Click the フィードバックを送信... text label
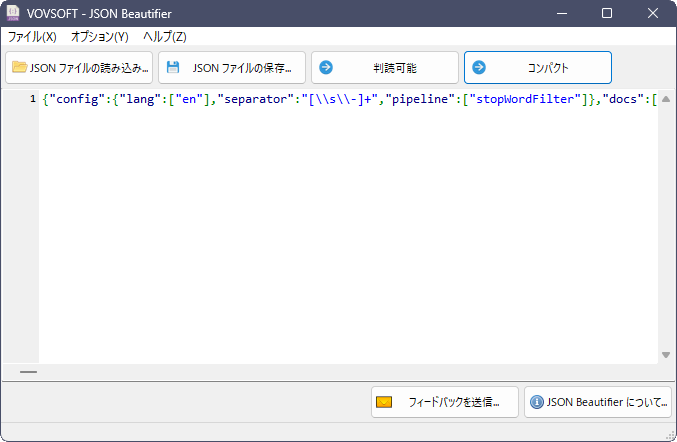677x442 pixels. point(454,402)
